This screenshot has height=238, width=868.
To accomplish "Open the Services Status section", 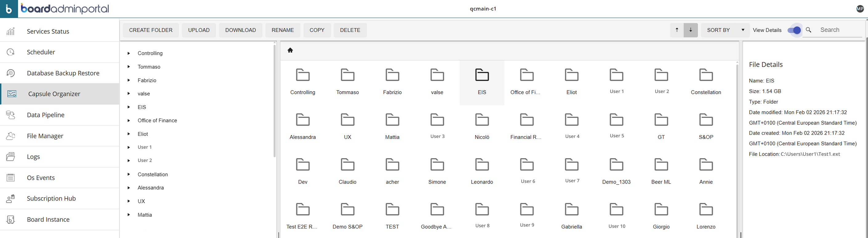I will tap(60, 31).
